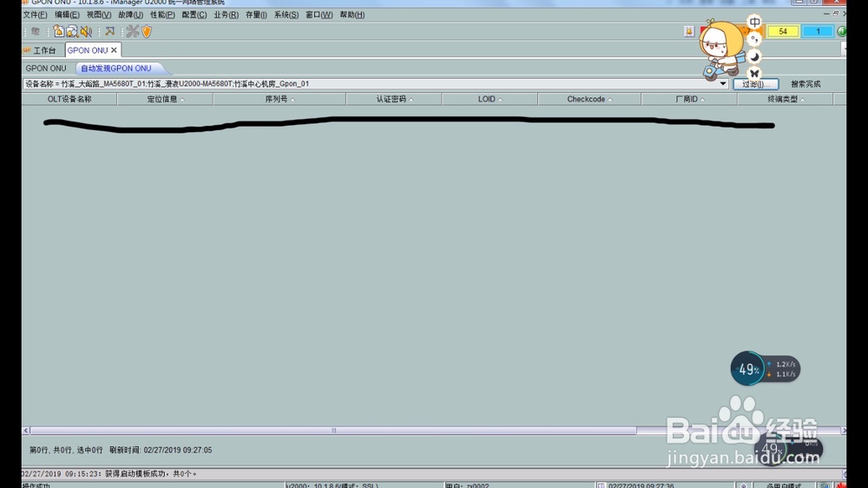Click the cartoon mascot on scooter

pyautogui.click(x=721, y=49)
